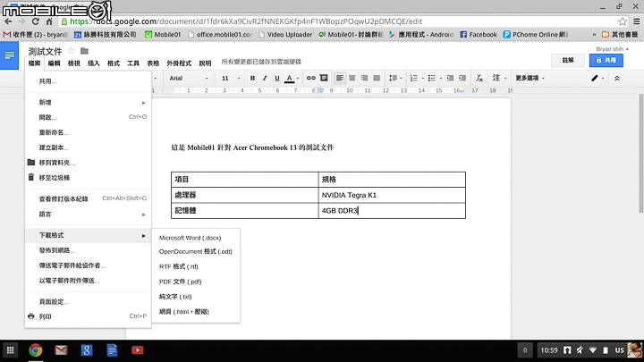Center align text
Image resolution: width=644 pixels, height=362 pixels.
[352, 78]
